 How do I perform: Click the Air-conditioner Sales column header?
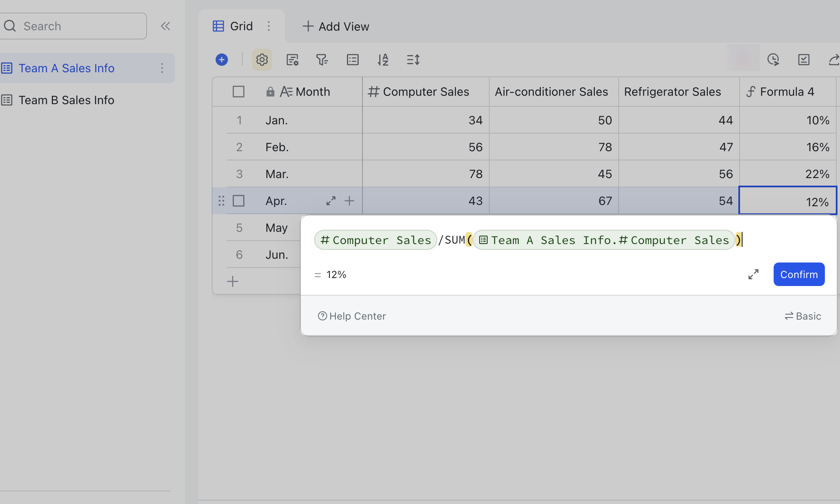point(554,92)
